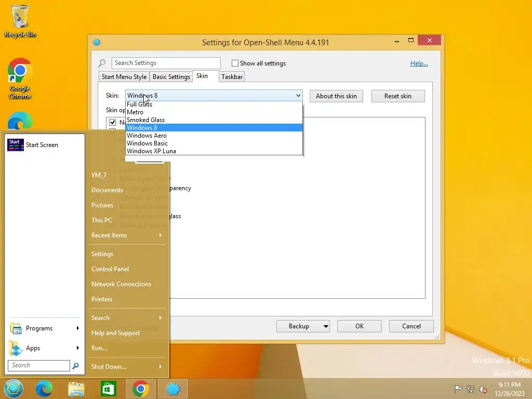Expand the Apps submenu arrow
Viewport: 532px width, 399px height.
pos(78,348)
